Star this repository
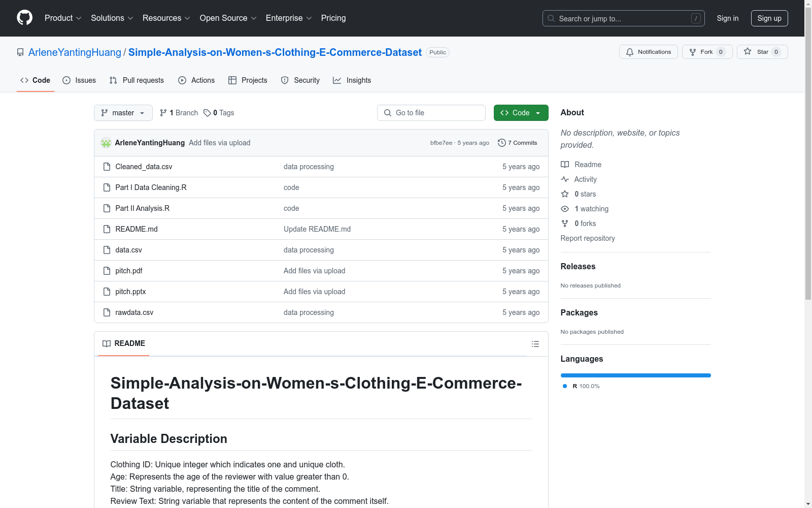812x508 pixels. pyautogui.click(x=762, y=52)
